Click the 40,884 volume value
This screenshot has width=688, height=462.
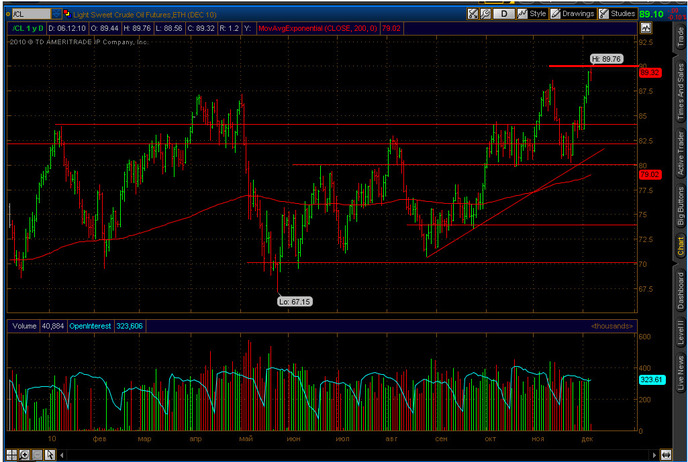pos(53,326)
